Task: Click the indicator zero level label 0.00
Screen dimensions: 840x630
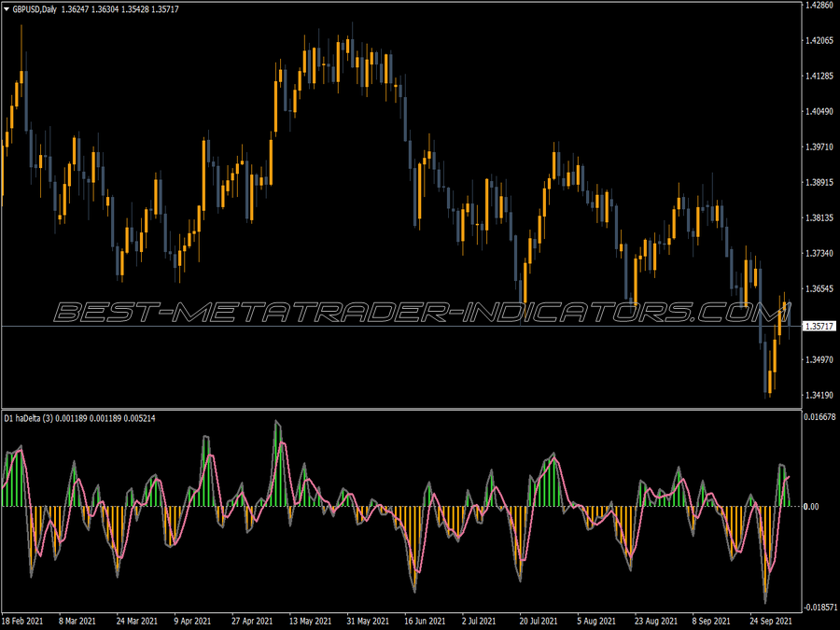Action: (x=811, y=506)
